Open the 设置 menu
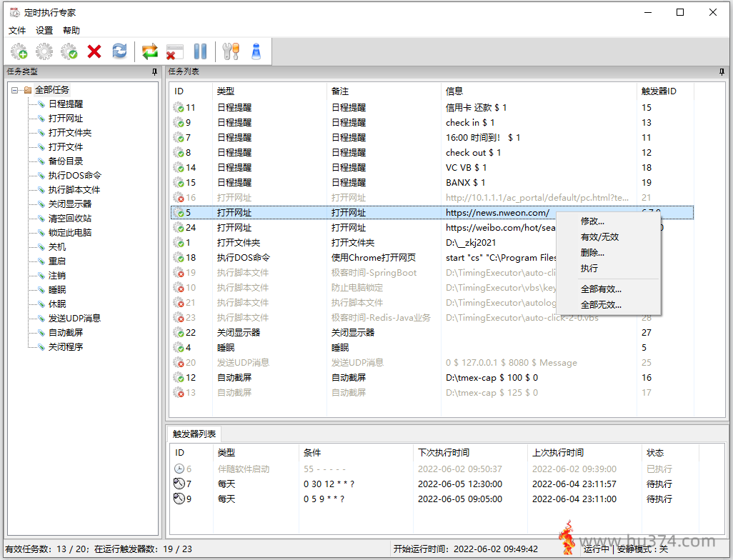 pos(44,31)
